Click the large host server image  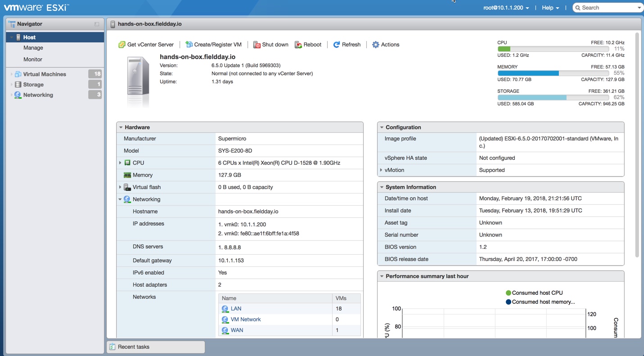[x=138, y=81]
